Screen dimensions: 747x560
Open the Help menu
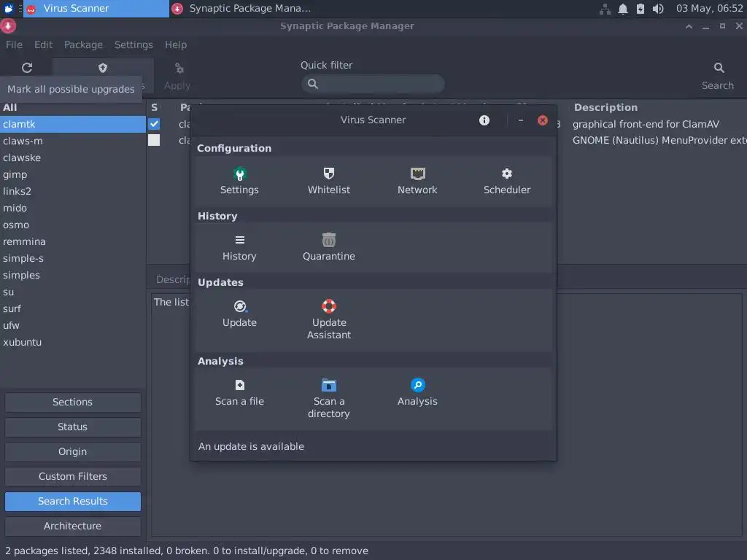click(176, 44)
